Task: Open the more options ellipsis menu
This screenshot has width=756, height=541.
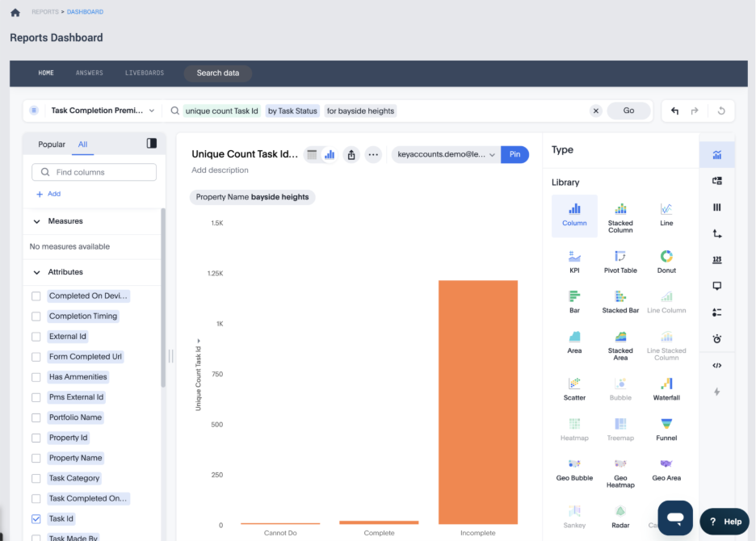Action: (x=372, y=154)
